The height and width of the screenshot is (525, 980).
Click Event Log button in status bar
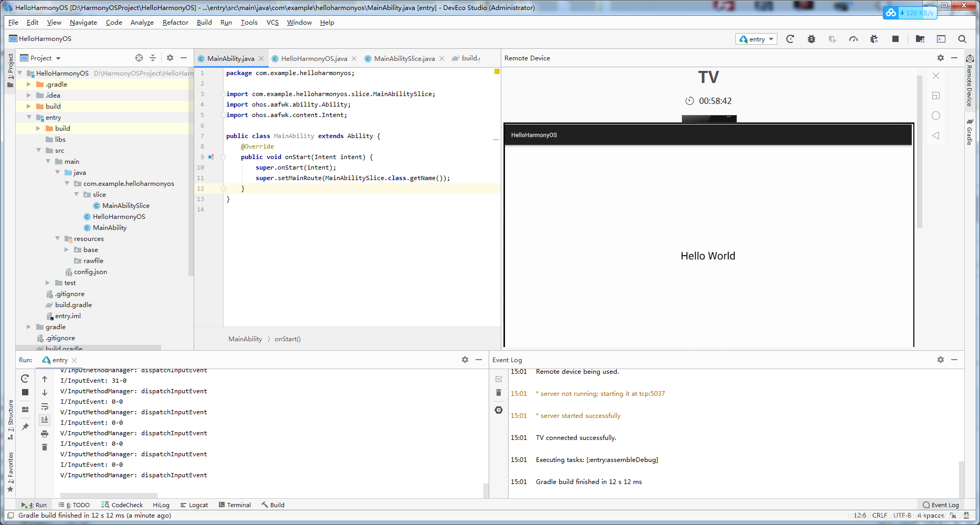(x=941, y=505)
